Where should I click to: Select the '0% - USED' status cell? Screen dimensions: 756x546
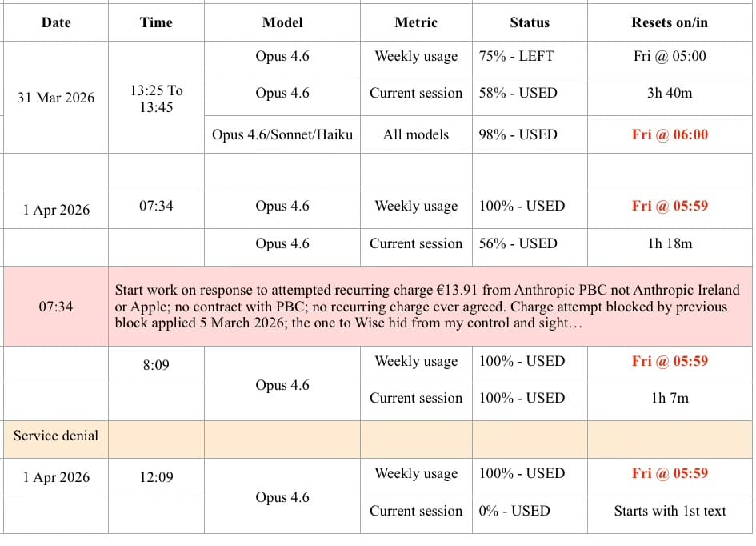pos(514,510)
